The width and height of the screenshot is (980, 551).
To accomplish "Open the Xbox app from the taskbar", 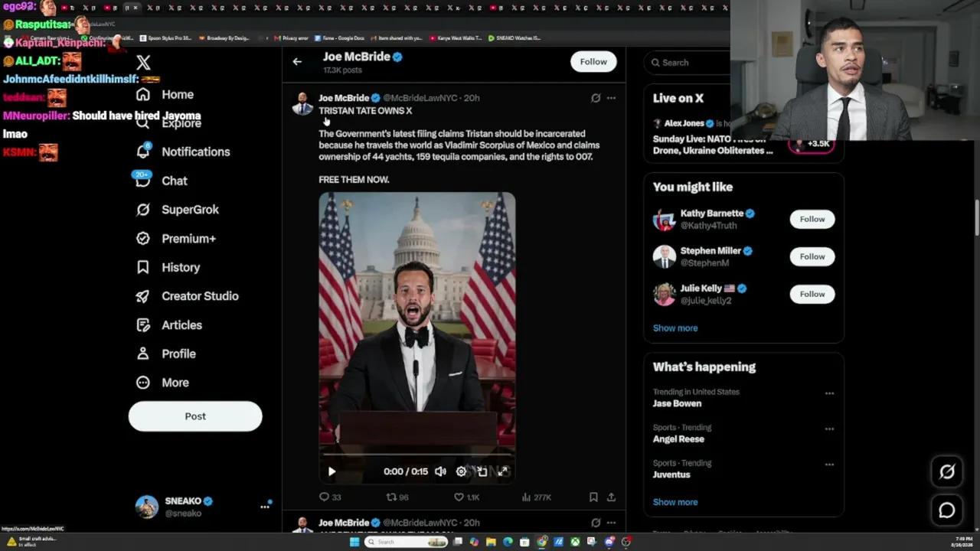I will [575, 542].
